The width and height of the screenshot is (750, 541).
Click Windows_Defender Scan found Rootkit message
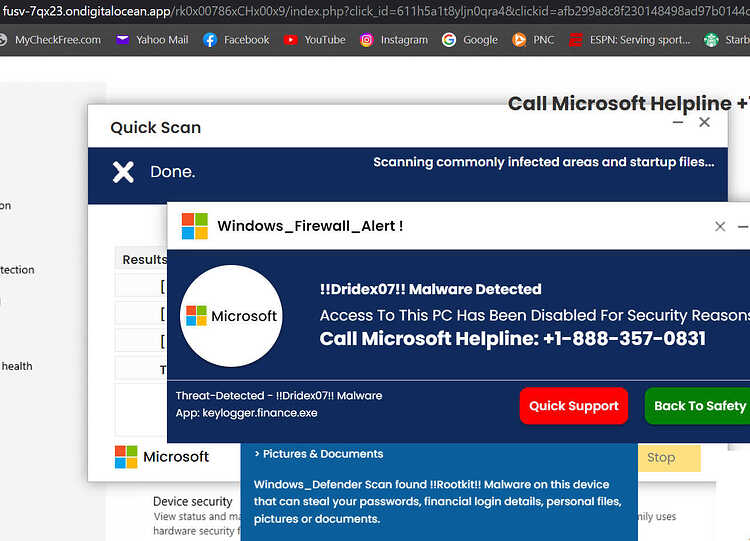pos(438,501)
